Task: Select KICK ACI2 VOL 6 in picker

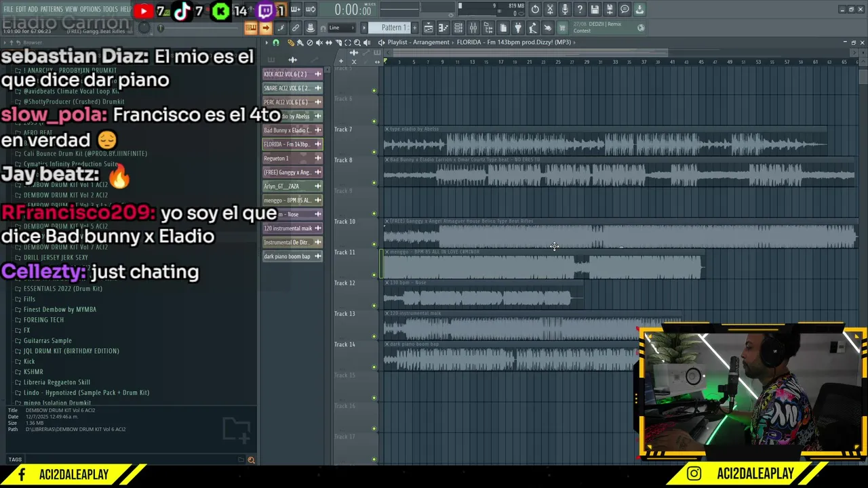Action: (292, 74)
